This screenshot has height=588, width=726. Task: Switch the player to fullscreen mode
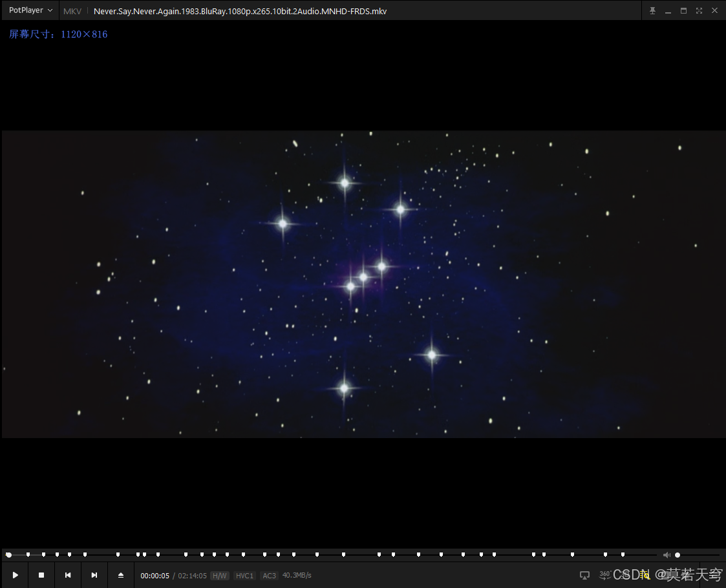point(699,10)
